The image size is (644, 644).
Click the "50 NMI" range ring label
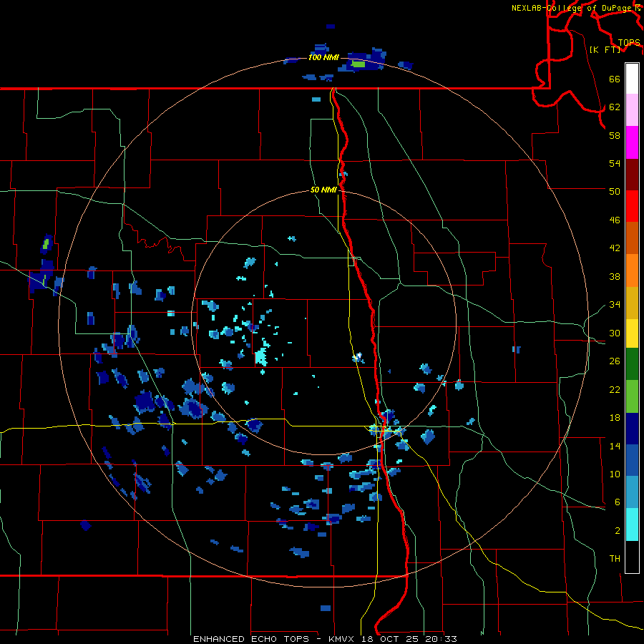[x=323, y=190]
